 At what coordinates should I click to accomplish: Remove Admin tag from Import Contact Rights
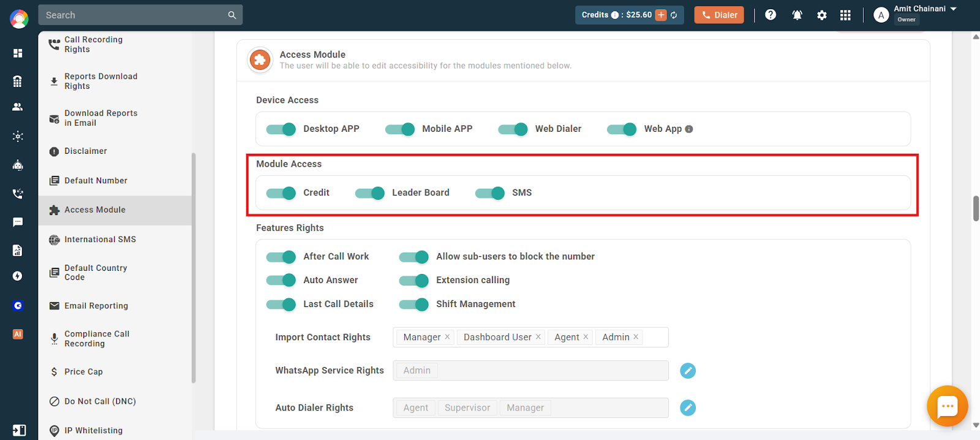pos(636,337)
